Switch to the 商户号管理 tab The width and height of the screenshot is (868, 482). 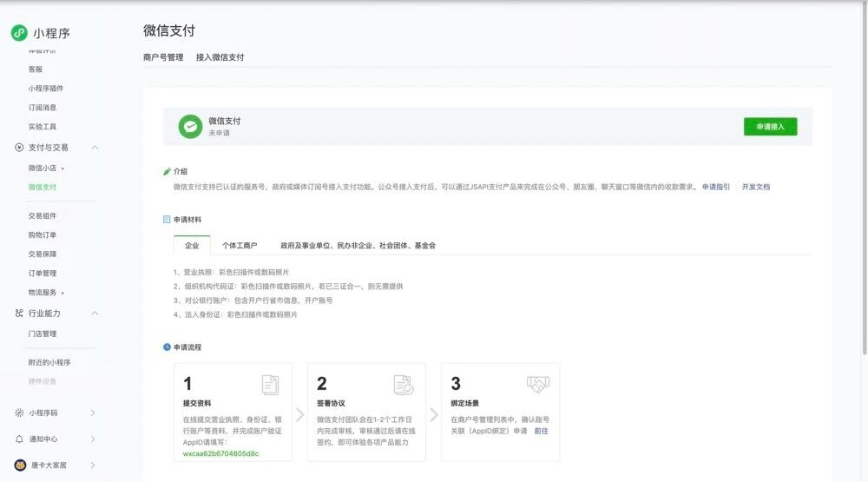pyautogui.click(x=163, y=57)
